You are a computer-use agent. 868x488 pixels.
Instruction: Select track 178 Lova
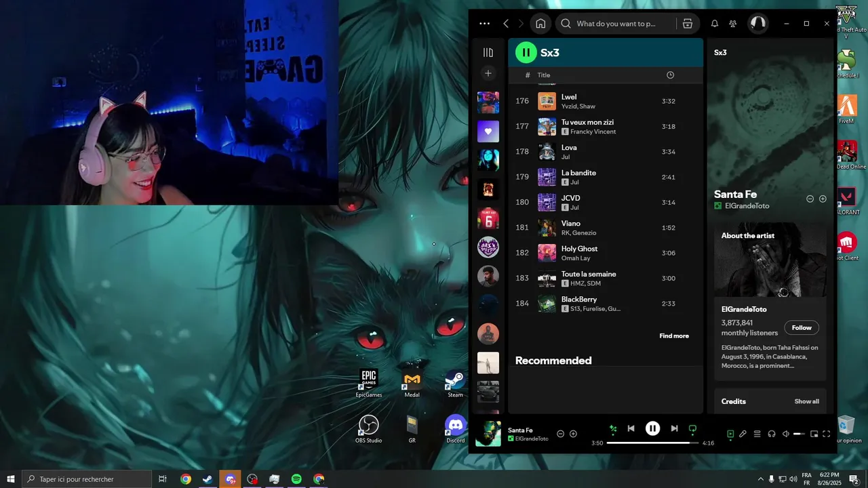point(606,152)
